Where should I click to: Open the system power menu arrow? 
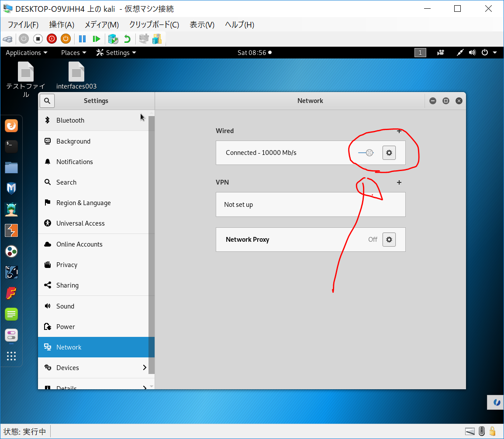495,53
